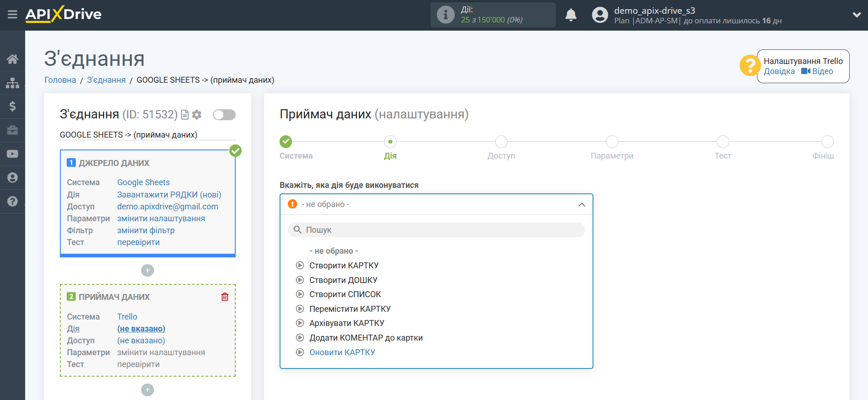The height and width of the screenshot is (400, 868).
Task: Click the Trello system link
Action: pyautogui.click(x=127, y=317)
